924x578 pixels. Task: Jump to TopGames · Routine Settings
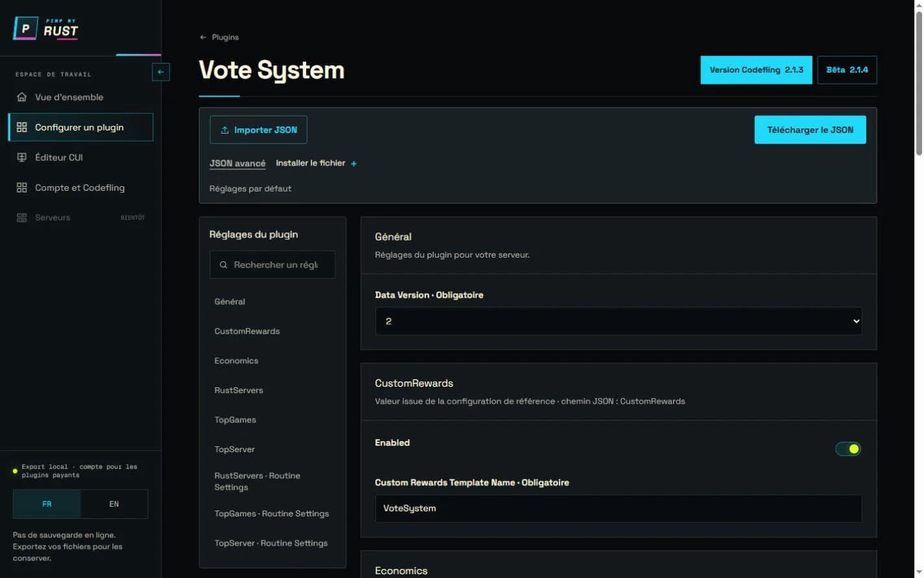[272, 514]
